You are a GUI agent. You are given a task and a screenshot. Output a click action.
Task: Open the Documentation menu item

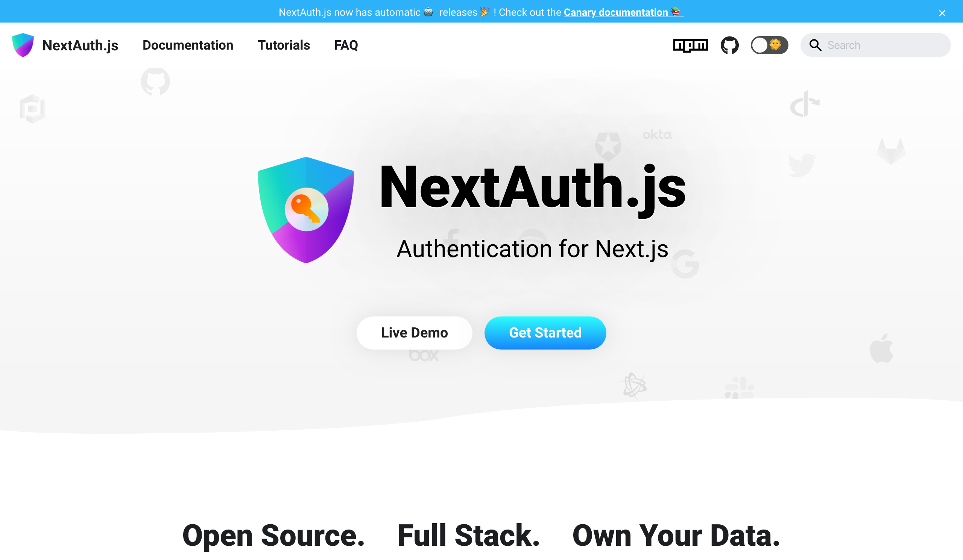tap(188, 45)
